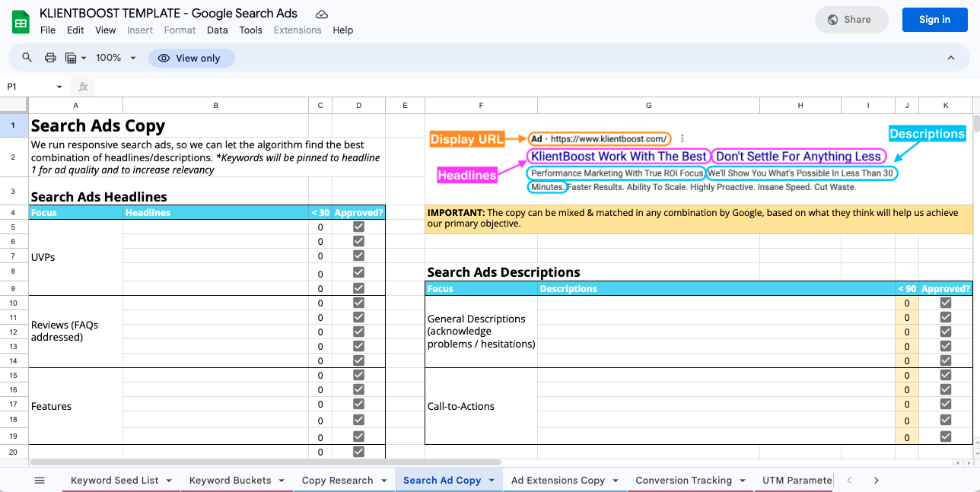Viewport: 980px width, 492px height.
Task: Collapse the toolbar with the up chevron
Action: (950, 58)
